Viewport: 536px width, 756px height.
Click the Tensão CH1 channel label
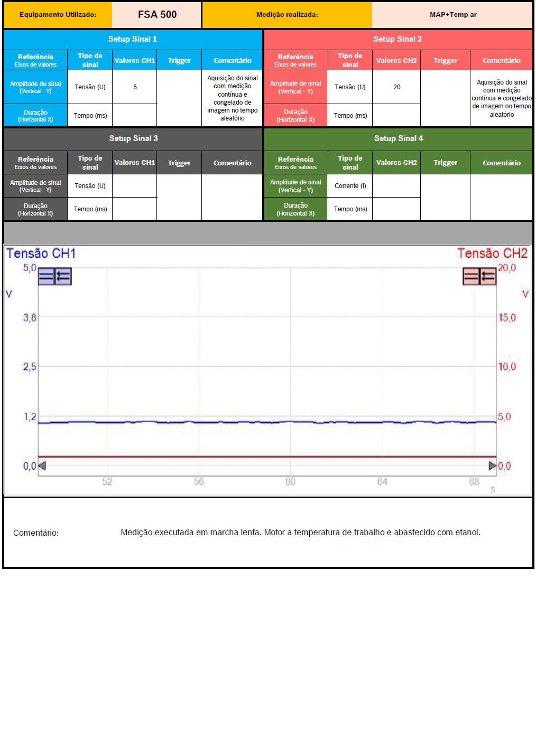41,254
